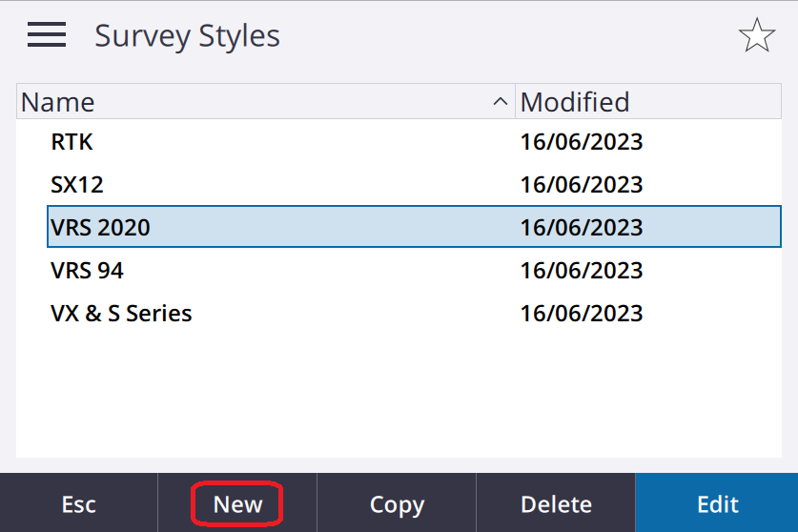Open the hamburger menu
Image resolution: width=798 pixels, height=532 pixels.
pos(47,34)
